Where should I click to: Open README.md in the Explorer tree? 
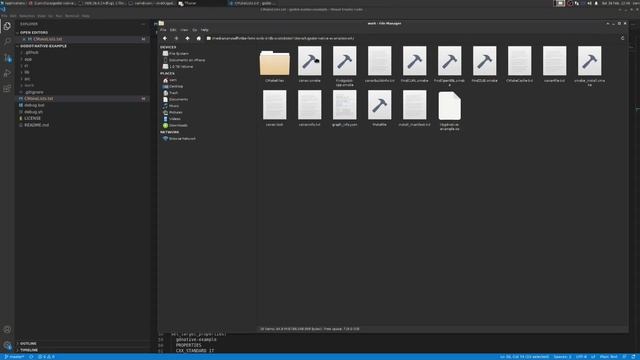click(36, 125)
